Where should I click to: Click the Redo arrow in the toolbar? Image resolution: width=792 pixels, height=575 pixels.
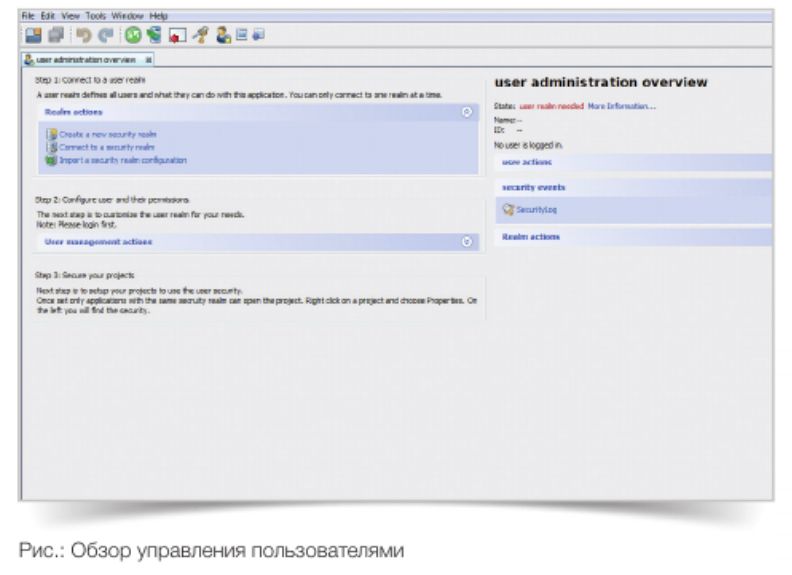(x=104, y=35)
